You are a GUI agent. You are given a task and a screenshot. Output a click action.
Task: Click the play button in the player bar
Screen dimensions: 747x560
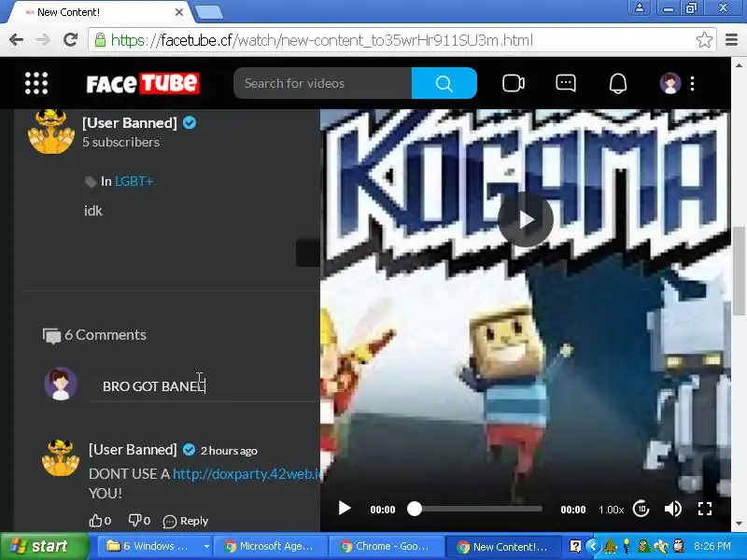pos(344,509)
